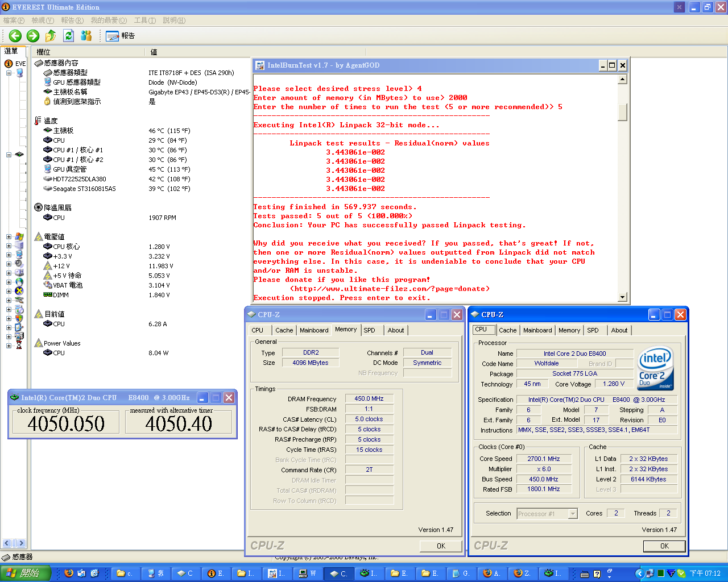The image size is (728, 582).
Task: Select the computer icon node in left tree
Action: 19,73
